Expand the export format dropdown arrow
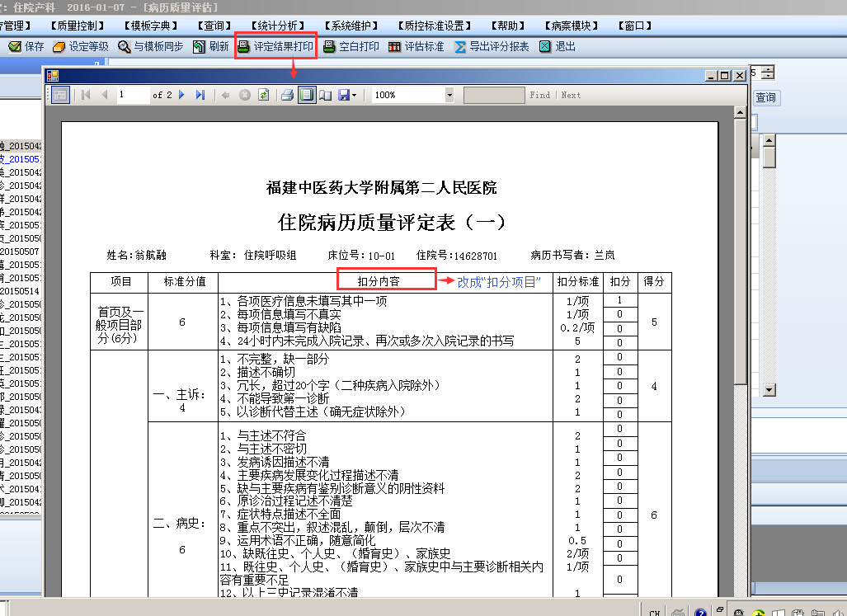Screen dimensions: 847x616 (355, 96)
